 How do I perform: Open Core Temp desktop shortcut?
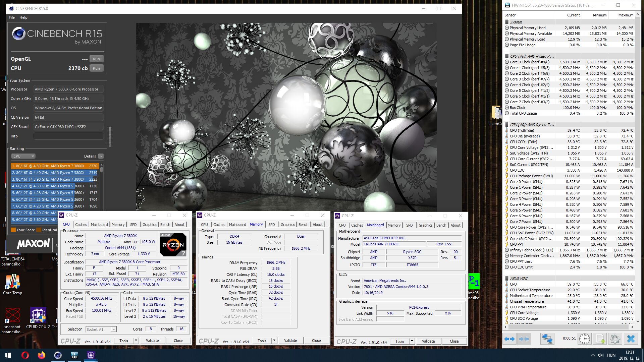(12, 284)
